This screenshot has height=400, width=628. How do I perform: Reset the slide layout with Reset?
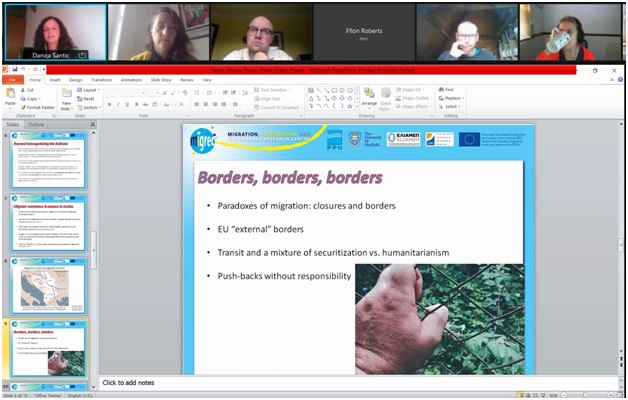pyautogui.click(x=88, y=98)
